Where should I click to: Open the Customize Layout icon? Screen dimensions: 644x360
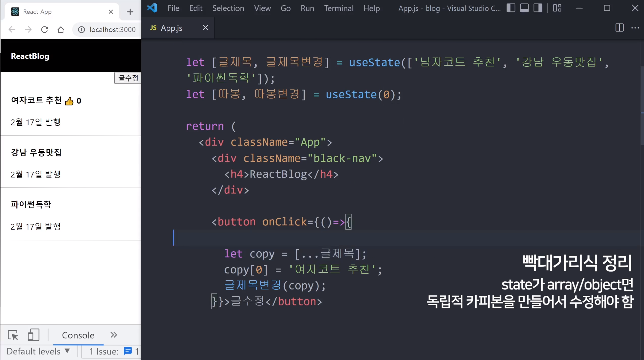557,8
